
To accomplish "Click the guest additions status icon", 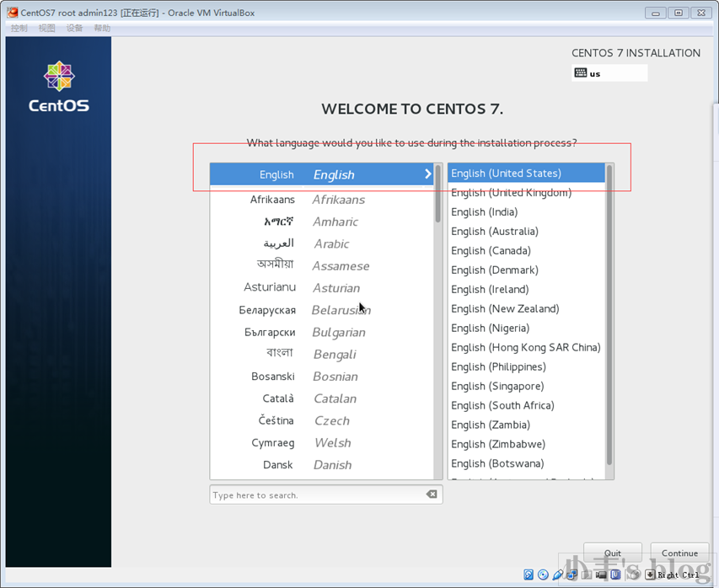I will coord(615,575).
